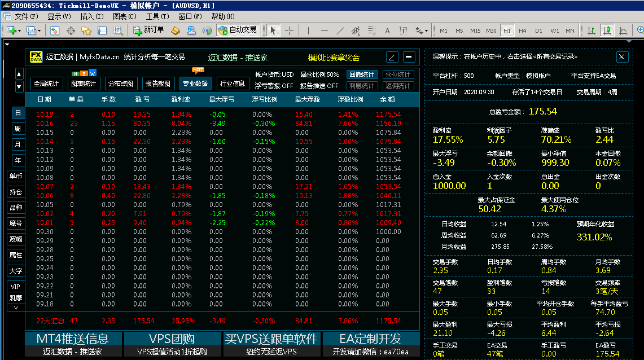
Task: Open the new chart dropdown arrow
Action: 19,31
